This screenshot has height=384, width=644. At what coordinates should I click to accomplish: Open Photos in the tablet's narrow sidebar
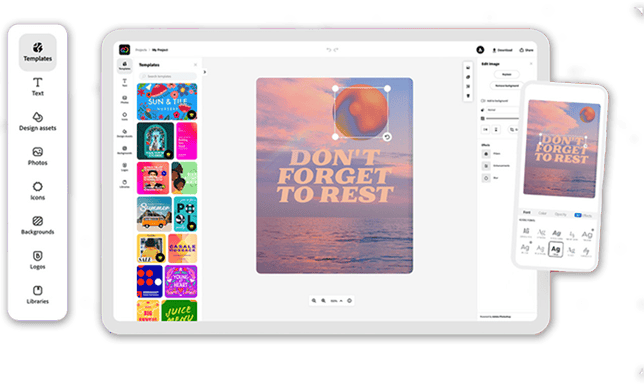(124, 99)
